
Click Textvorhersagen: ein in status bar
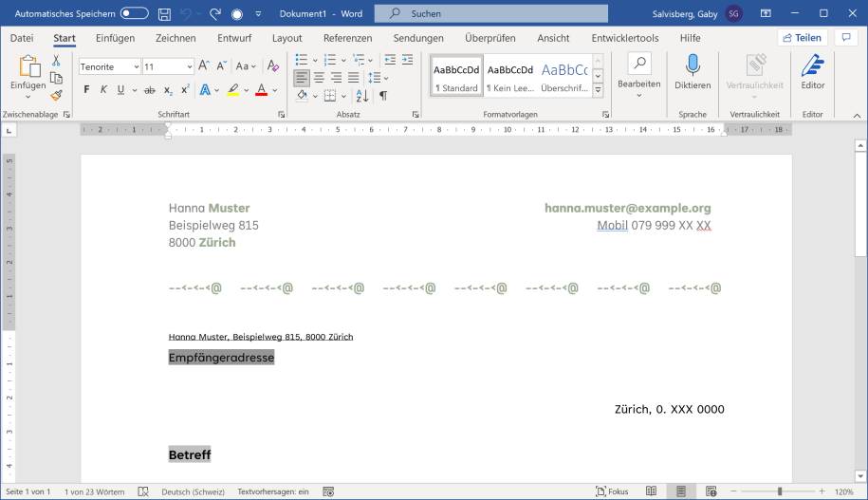click(273, 491)
